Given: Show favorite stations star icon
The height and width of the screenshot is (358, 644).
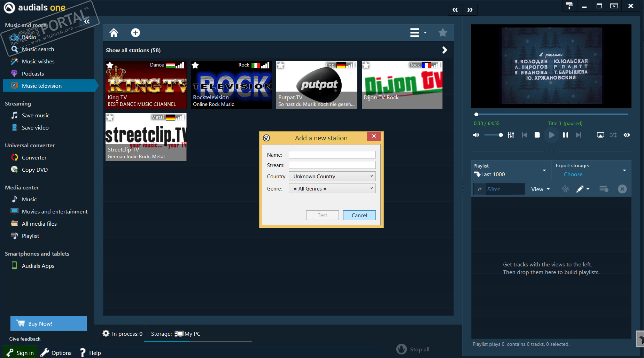Looking at the screenshot, I should coord(443,33).
